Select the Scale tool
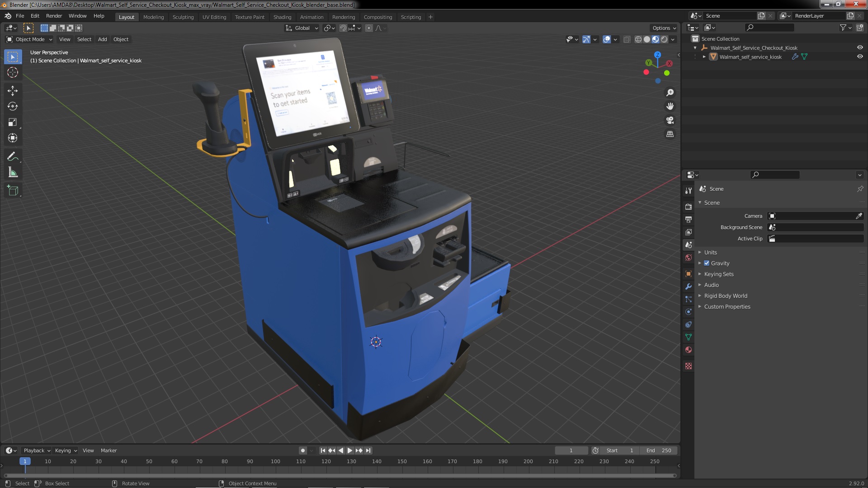The height and width of the screenshot is (488, 868). click(13, 122)
